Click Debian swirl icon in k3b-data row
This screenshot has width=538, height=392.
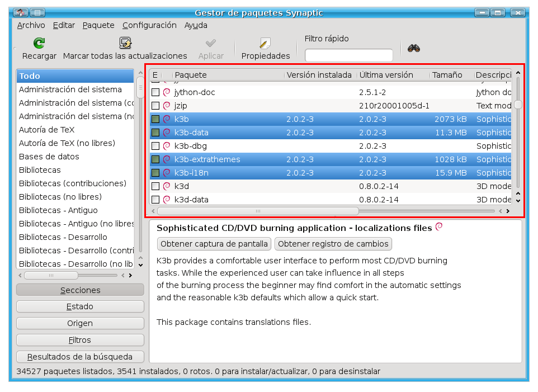(x=167, y=133)
